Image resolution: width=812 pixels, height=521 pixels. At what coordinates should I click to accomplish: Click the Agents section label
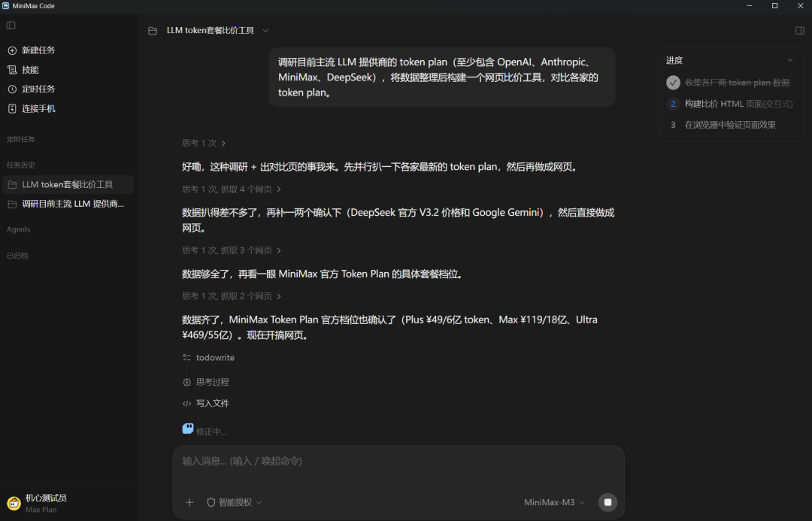[19, 229]
